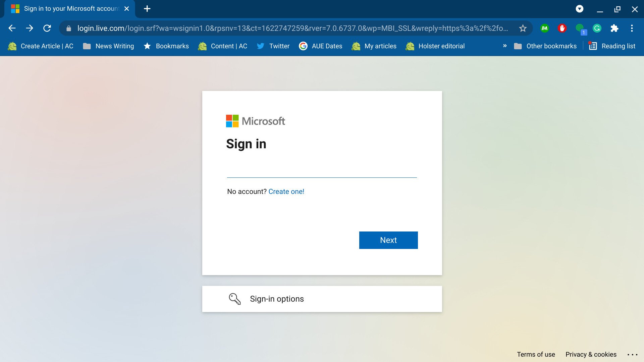Open the Other bookmarks folder
The width and height of the screenshot is (644, 362).
pos(545,46)
